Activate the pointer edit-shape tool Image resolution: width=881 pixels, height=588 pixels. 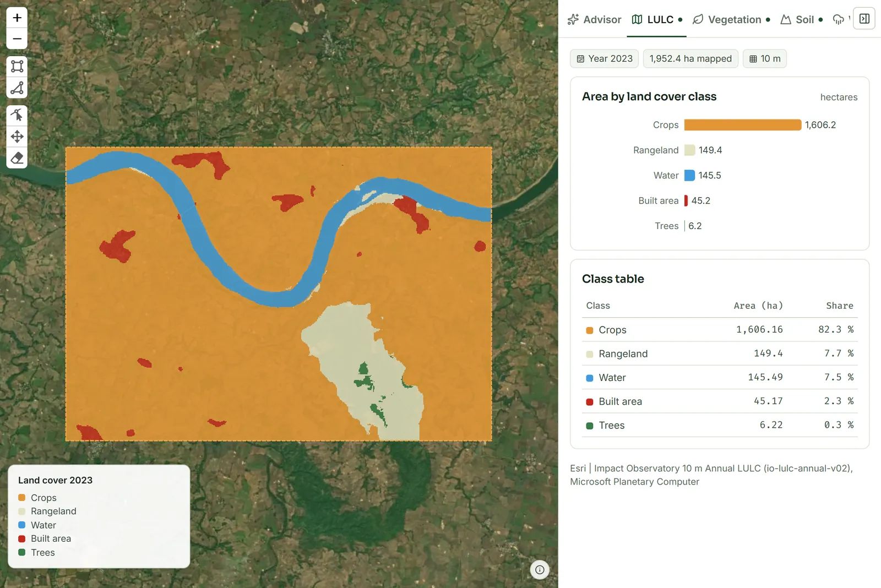click(17, 115)
